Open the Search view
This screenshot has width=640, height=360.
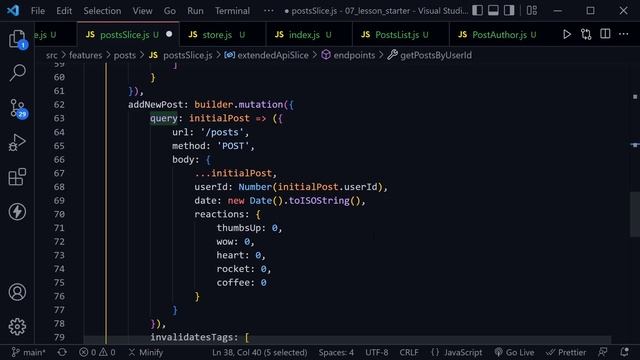17,73
